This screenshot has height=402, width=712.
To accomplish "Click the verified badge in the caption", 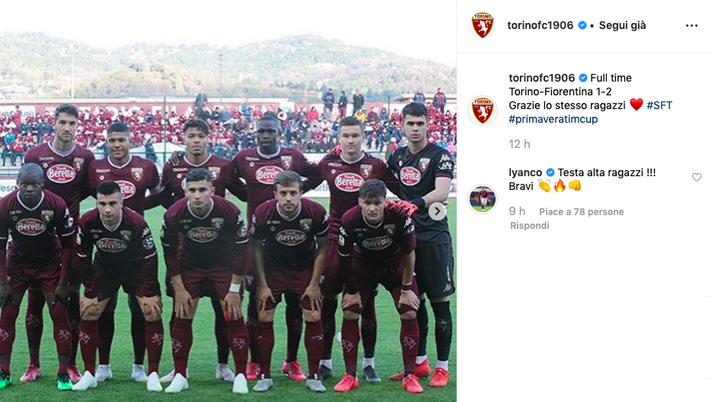I will click(583, 78).
